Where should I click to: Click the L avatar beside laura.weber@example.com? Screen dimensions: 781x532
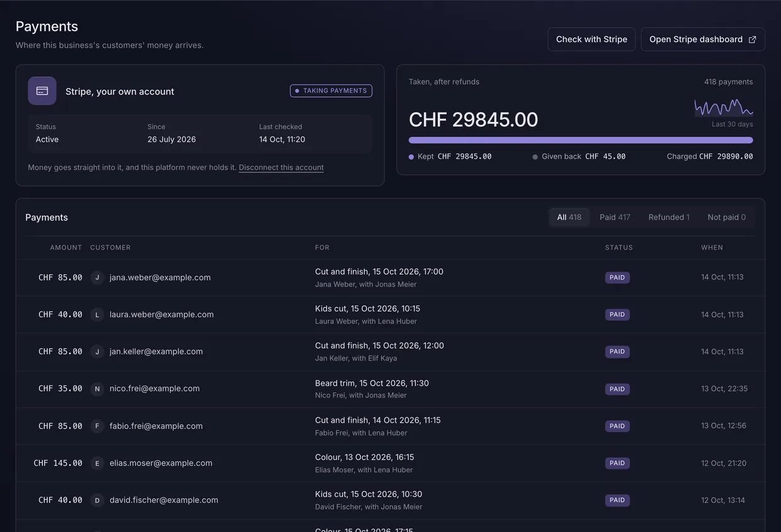[x=97, y=315]
